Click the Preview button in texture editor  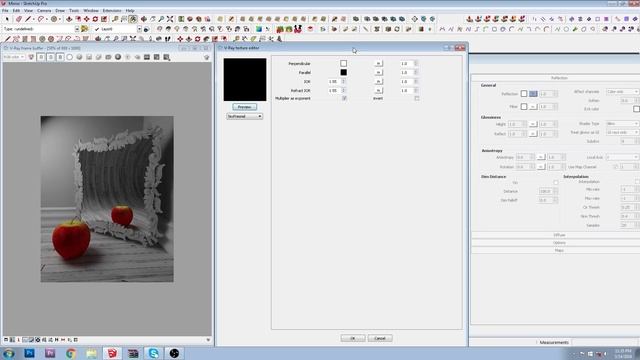(x=244, y=107)
